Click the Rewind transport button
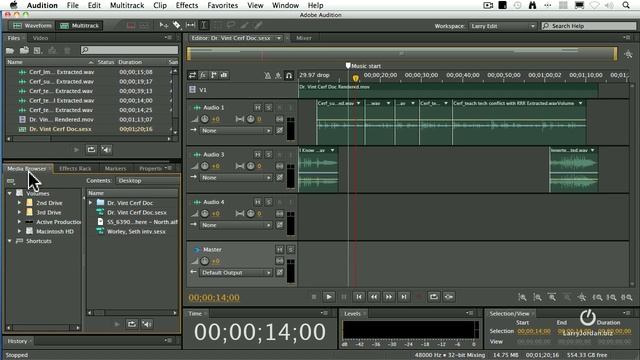640x360 pixels. [373, 297]
